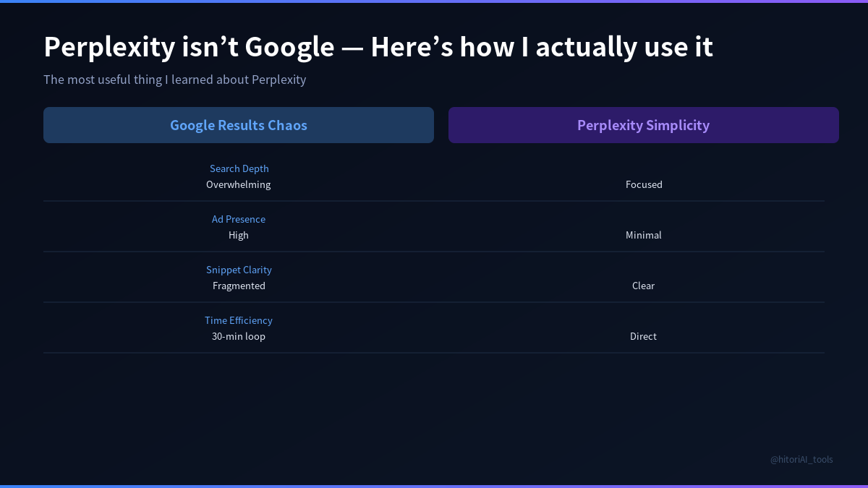Click the High value under Ad Presence
The image size is (868, 488).
pos(239,235)
